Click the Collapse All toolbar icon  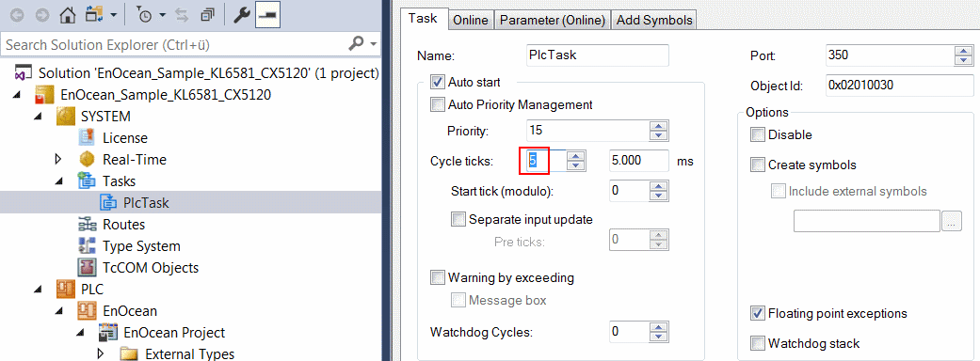click(x=207, y=16)
